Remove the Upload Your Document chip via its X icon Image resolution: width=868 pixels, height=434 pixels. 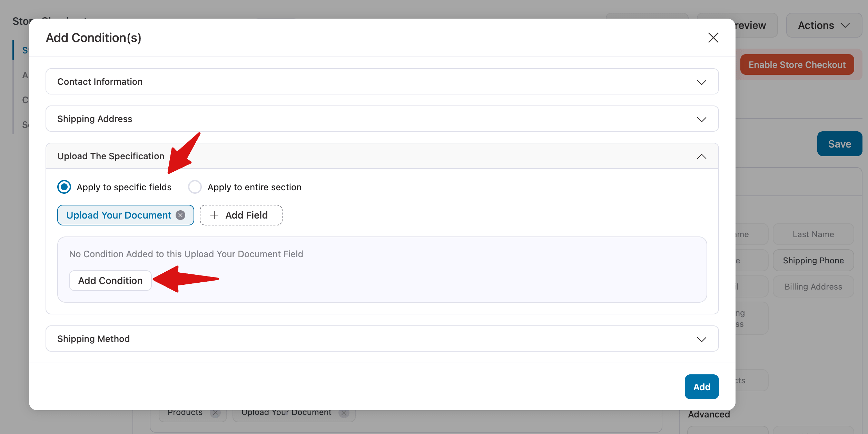(x=180, y=215)
